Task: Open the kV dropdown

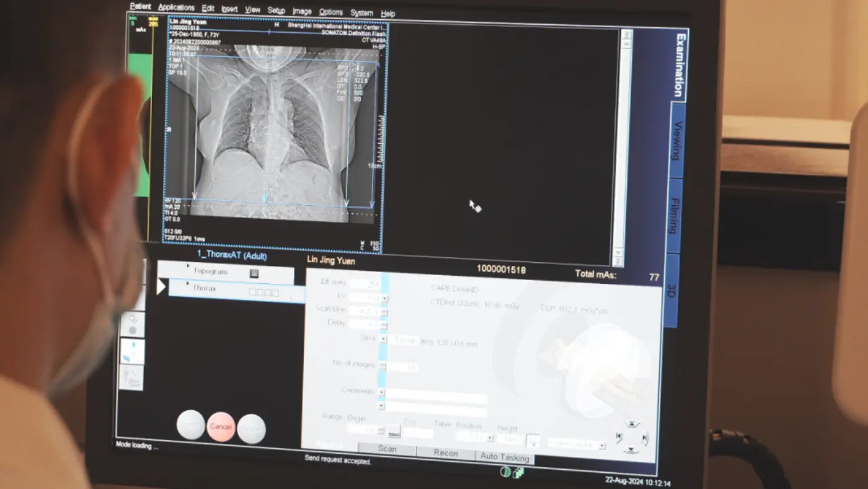Action: tap(384, 298)
